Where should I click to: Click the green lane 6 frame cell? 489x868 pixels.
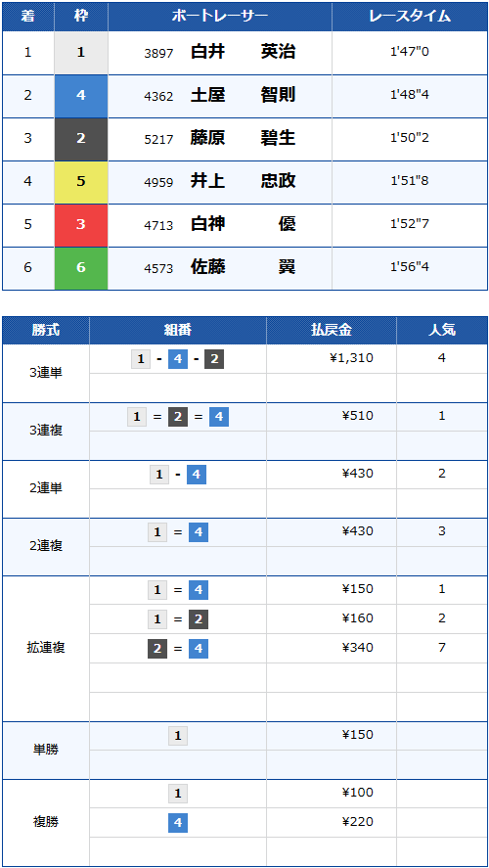[81, 268]
